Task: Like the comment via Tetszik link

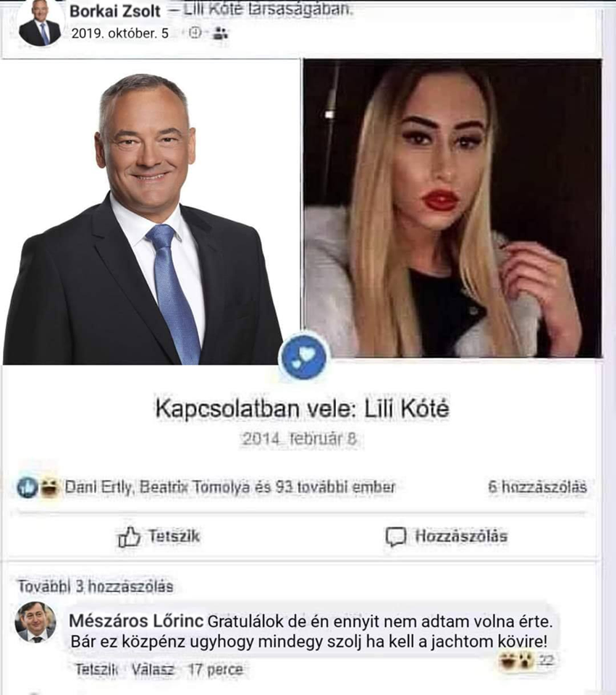Action: pos(96,669)
